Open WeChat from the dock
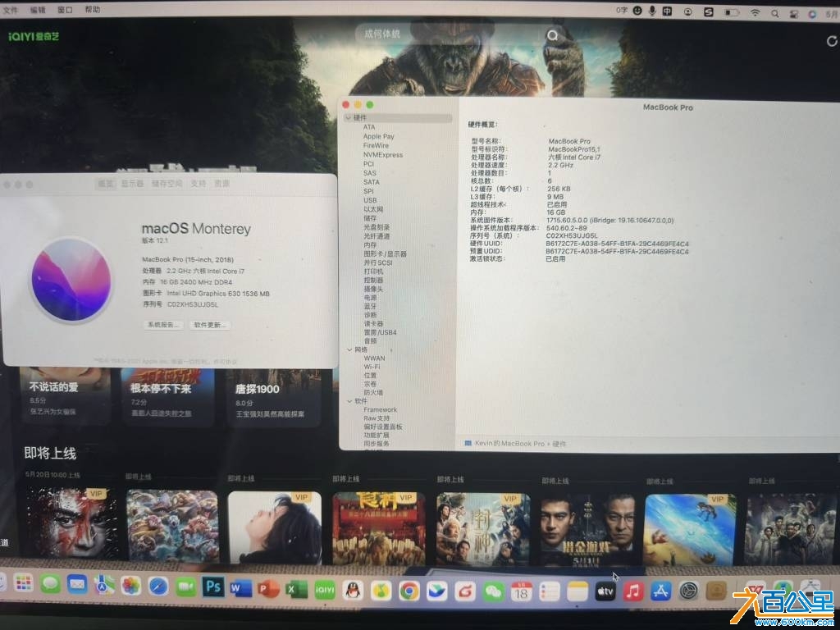The height and width of the screenshot is (630, 840). [x=493, y=591]
